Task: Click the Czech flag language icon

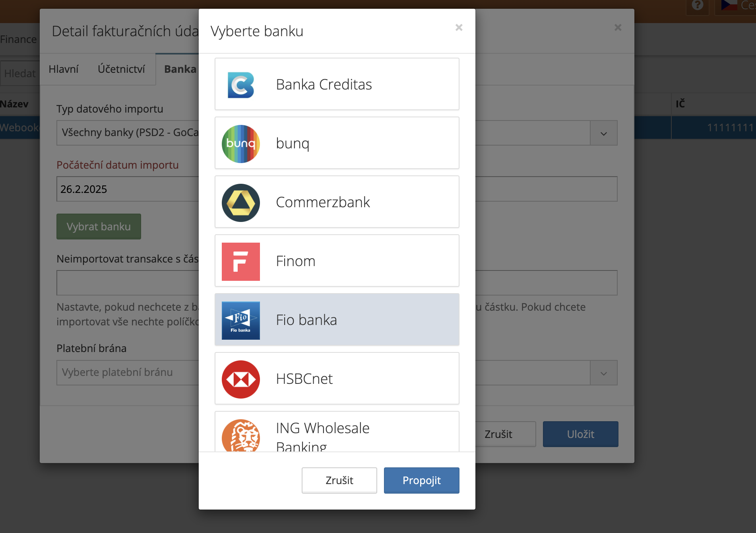Action: point(729,5)
